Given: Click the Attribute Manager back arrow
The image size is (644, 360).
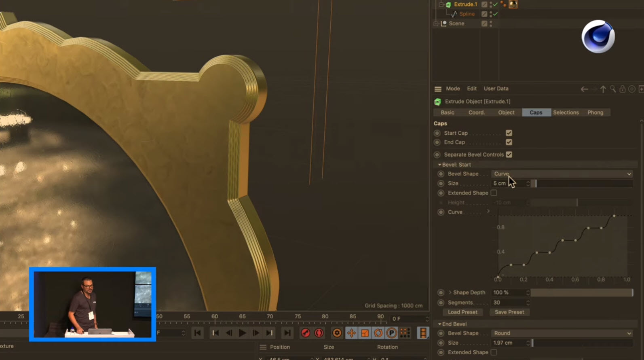Looking at the screenshot, I should 584,89.
